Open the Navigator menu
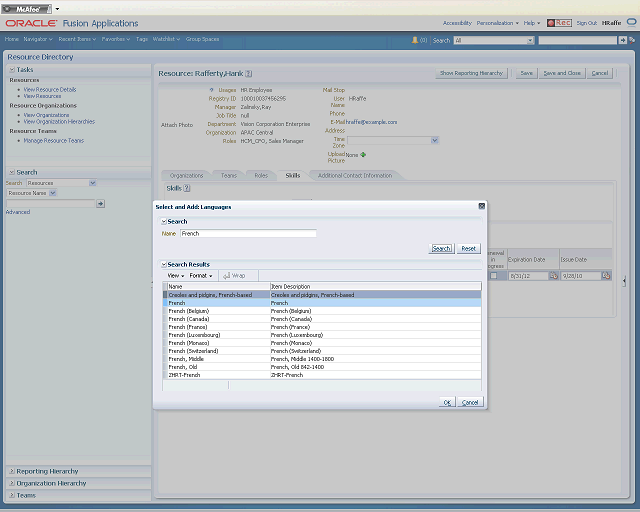 click(38, 39)
